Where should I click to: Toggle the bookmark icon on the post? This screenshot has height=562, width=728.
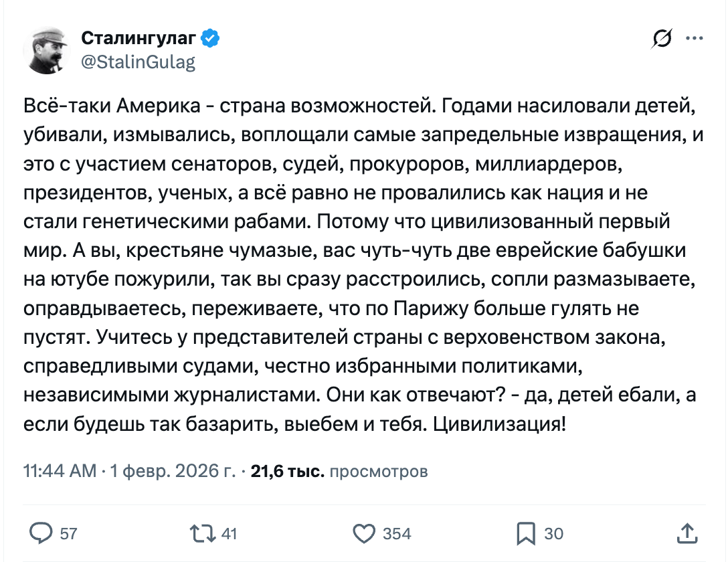click(x=527, y=533)
